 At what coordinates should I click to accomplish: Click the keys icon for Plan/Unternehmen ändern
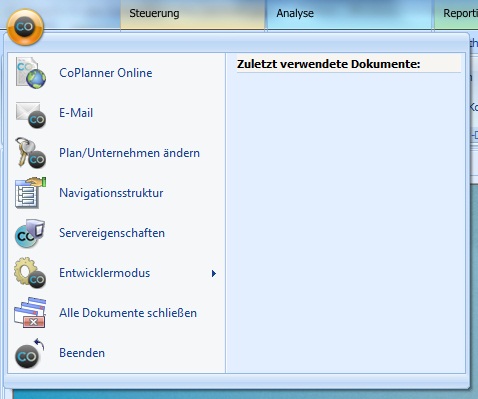click(30, 153)
